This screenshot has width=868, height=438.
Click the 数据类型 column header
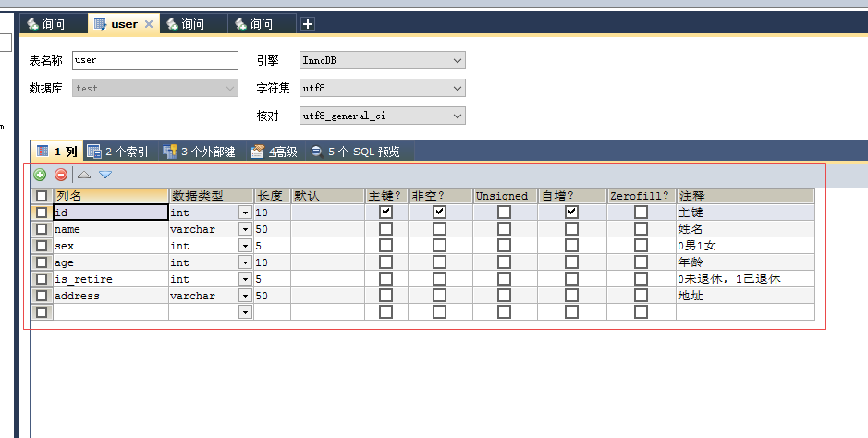tap(211, 196)
